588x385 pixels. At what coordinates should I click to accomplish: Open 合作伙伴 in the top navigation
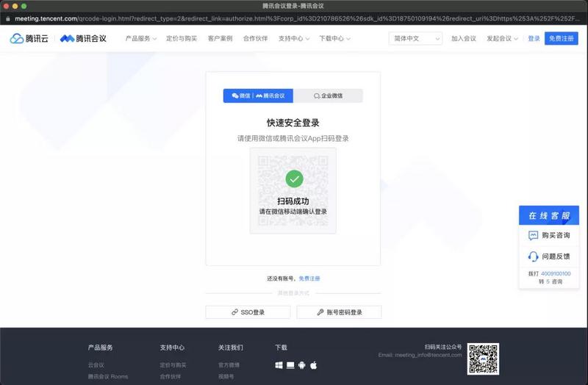pyautogui.click(x=255, y=38)
